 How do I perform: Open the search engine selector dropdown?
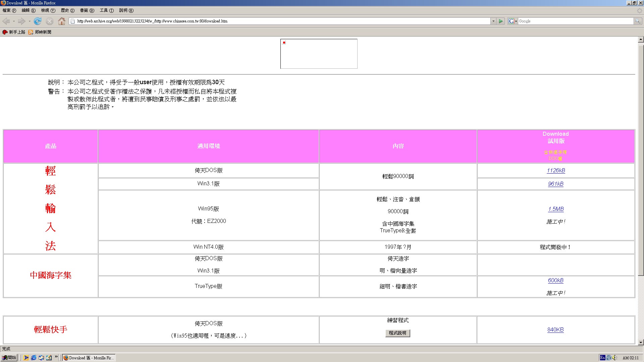(x=513, y=21)
